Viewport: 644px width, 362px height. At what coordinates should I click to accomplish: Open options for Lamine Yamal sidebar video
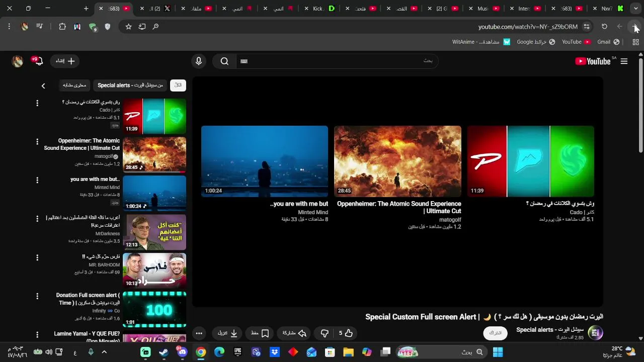click(37, 334)
